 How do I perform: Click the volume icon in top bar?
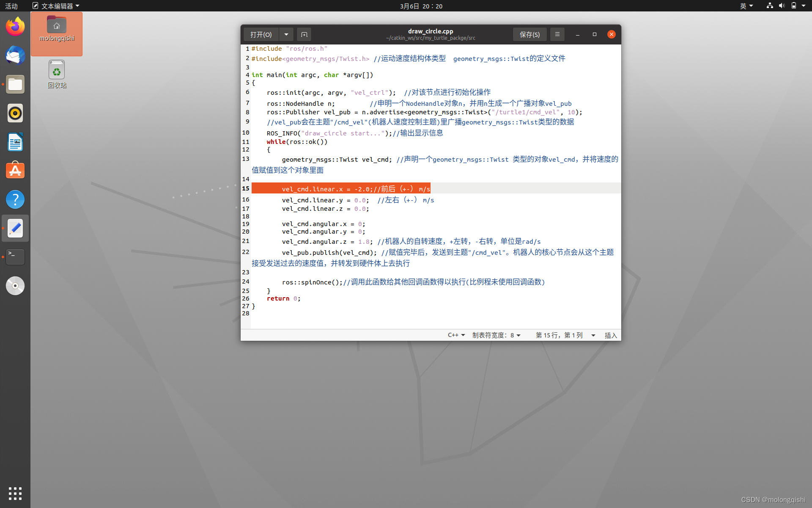(782, 6)
